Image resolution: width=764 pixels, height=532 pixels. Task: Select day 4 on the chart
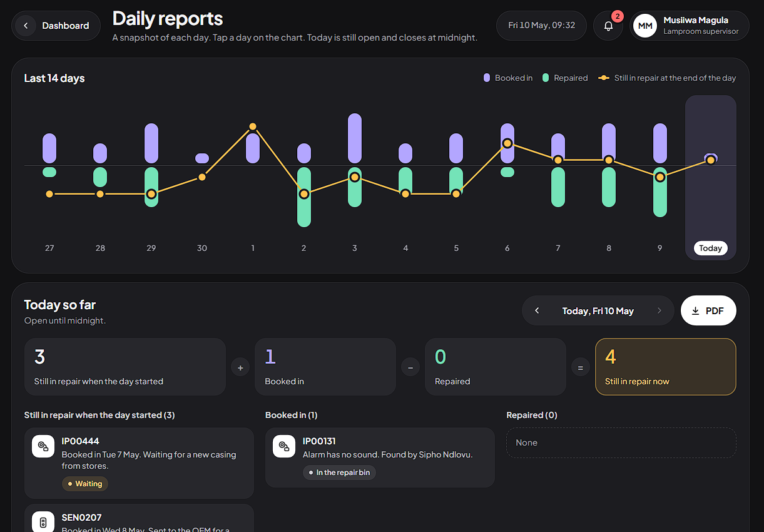(x=405, y=178)
